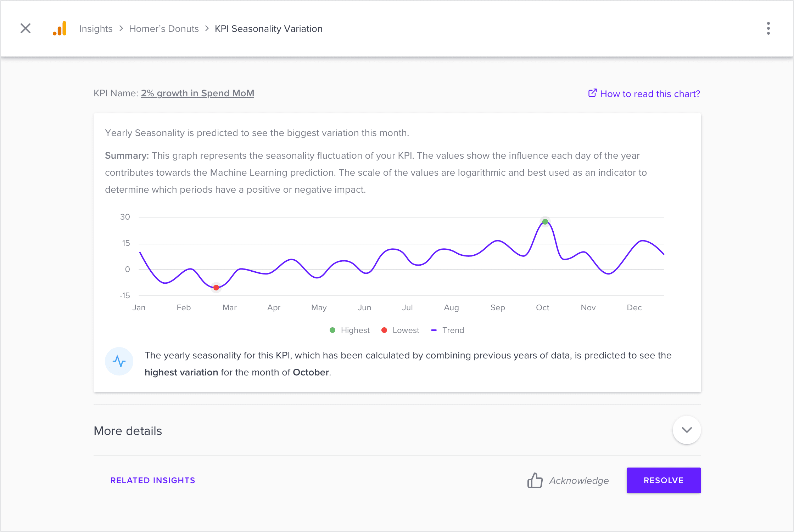
Task: Toggle the Highest legend item
Action: pyautogui.click(x=349, y=330)
